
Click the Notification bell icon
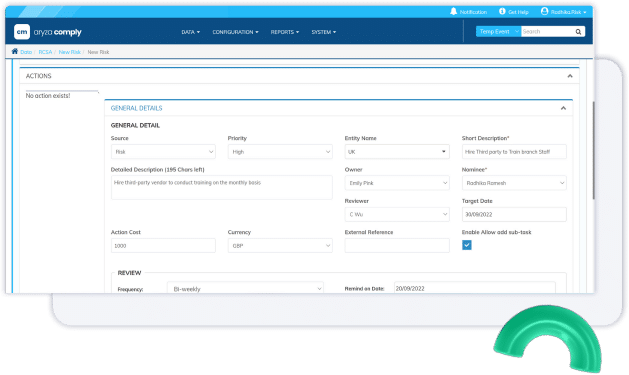point(453,11)
